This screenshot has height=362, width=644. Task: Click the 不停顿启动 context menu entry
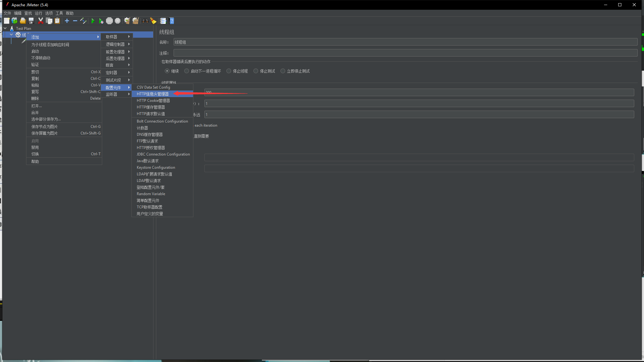point(41,58)
